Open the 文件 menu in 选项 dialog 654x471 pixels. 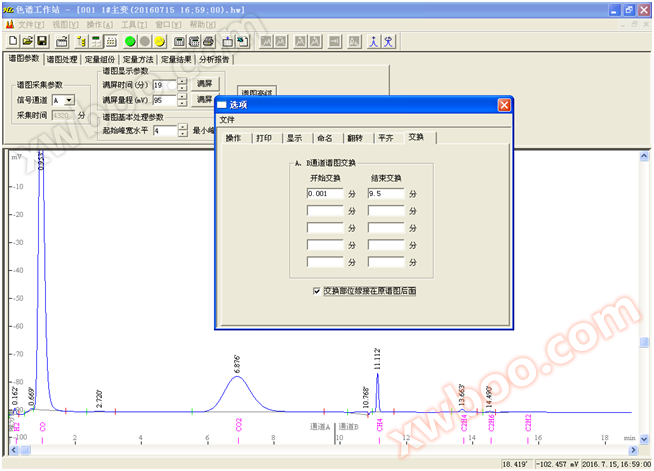click(227, 119)
